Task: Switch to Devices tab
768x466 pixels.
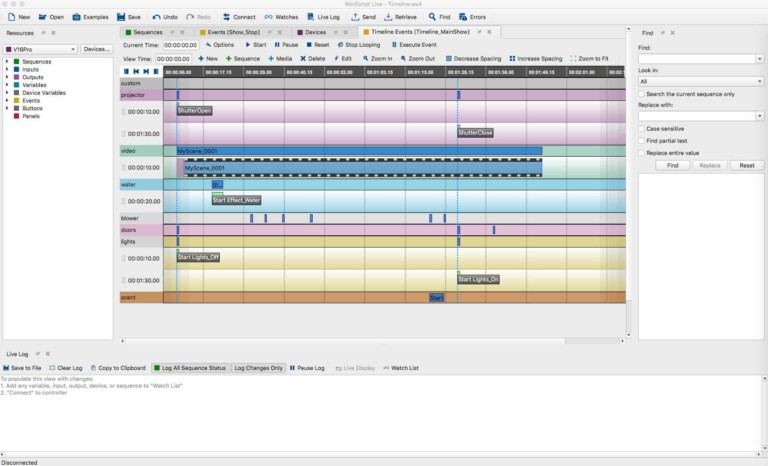Action: pos(315,32)
